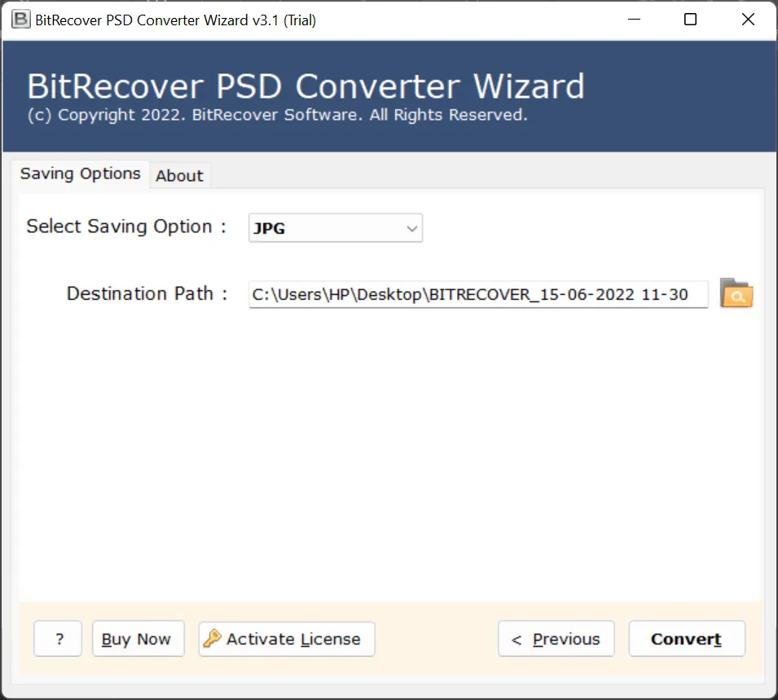Click the Destination Path label
The image size is (778, 700).
[147, 293]
